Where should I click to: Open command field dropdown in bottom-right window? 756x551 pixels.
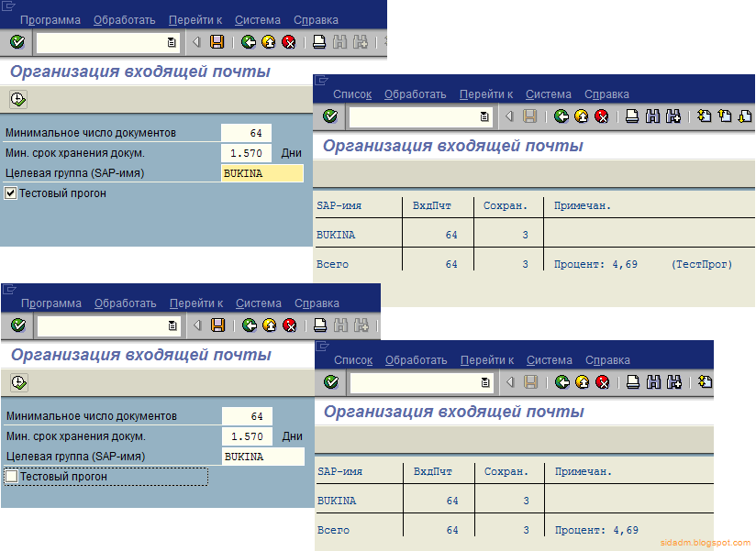tap(485, 382)
